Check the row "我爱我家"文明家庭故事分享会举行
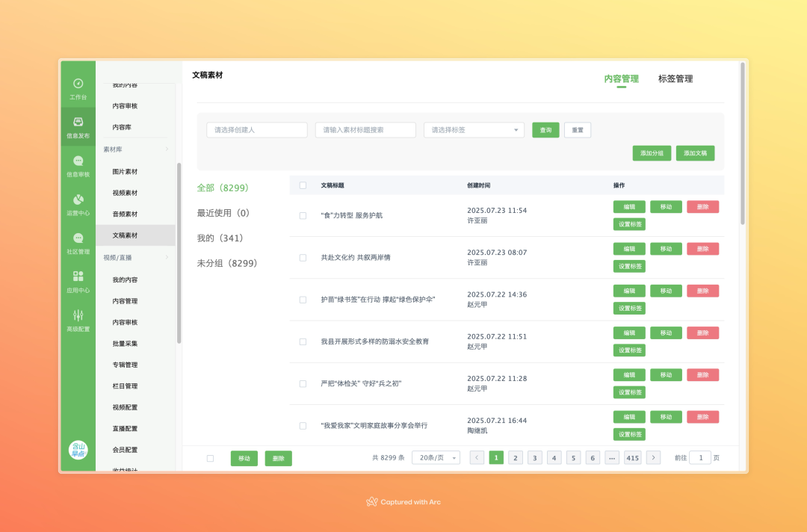The height and width of the screenshot is (532, 807). (303, 425)
